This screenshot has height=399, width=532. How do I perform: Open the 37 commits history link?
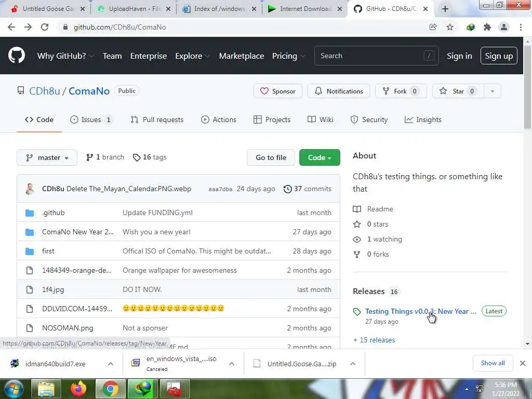[308, 189]
